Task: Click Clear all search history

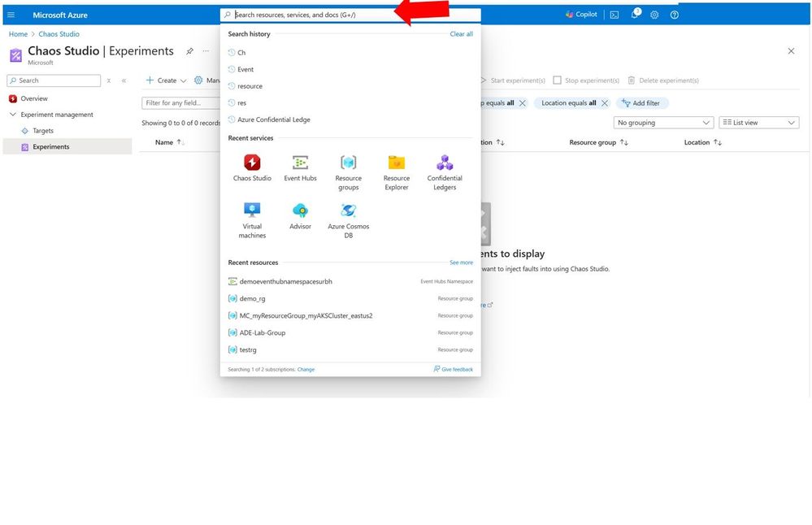Action: (461, 34)
